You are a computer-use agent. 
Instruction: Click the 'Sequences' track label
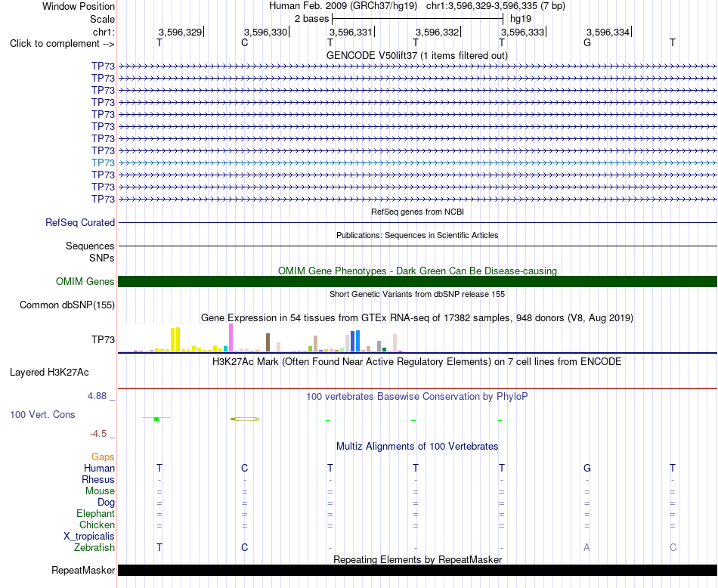[90, 246]
